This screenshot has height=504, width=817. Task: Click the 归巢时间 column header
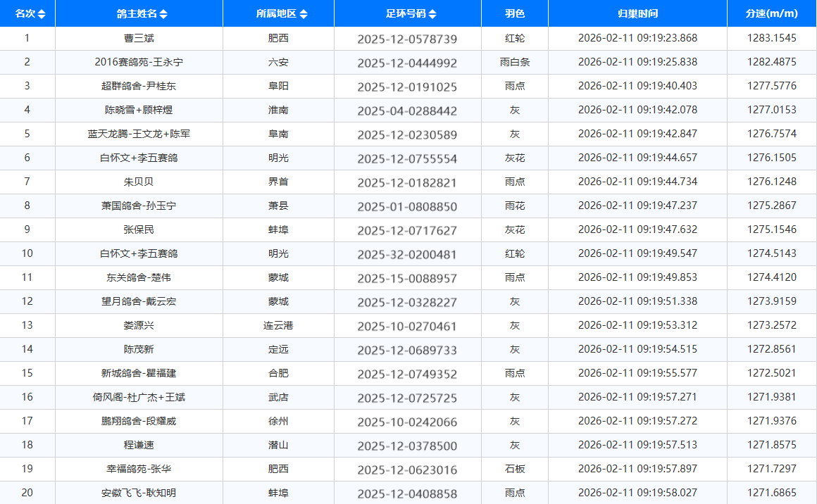tap(637, 14)
